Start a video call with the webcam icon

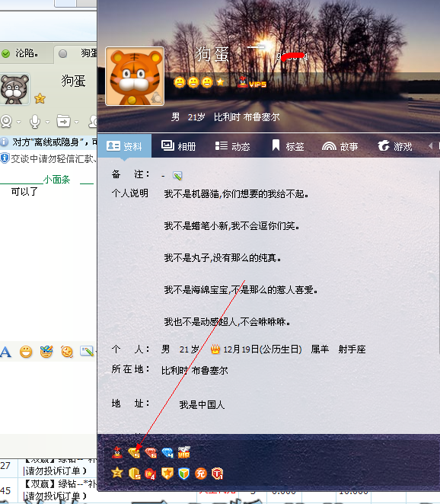pos(6,122)
